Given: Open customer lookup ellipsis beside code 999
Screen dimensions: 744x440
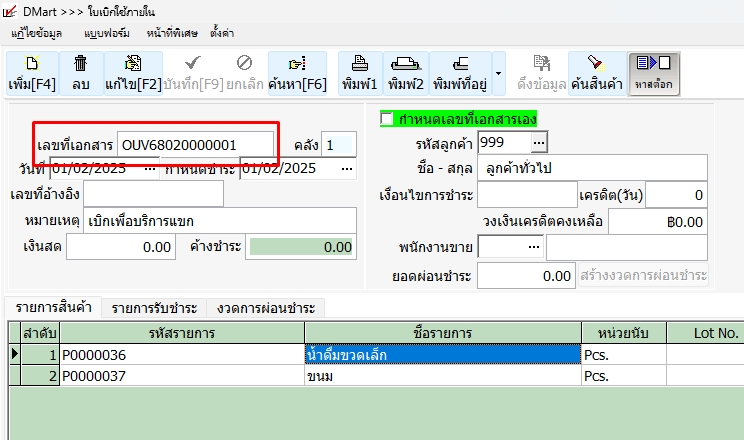Looking at the screenshot, I should coord(539,142).
